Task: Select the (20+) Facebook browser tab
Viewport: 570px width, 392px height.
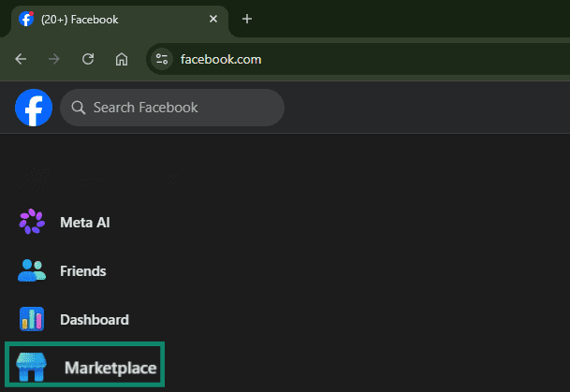Action: (120, 20)
